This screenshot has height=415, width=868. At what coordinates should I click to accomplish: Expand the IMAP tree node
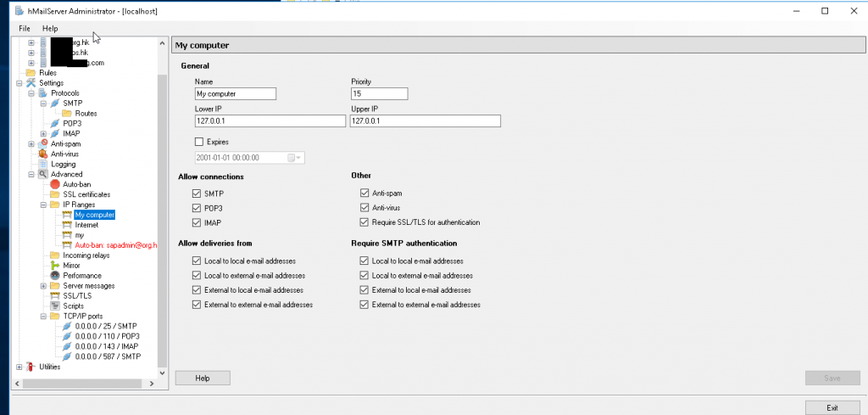pyautogui.click(x=43, y=133)
